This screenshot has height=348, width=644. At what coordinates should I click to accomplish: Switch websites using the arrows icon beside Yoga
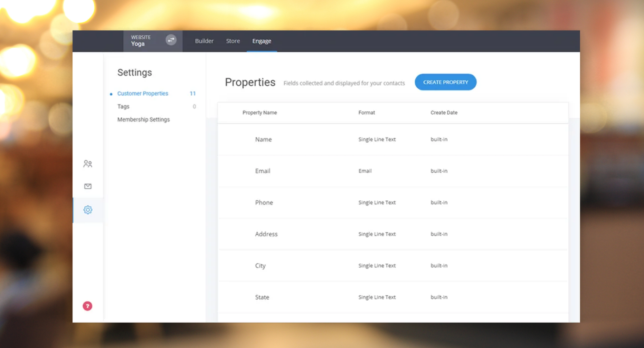pyautogui.click(x=171, y=40)
